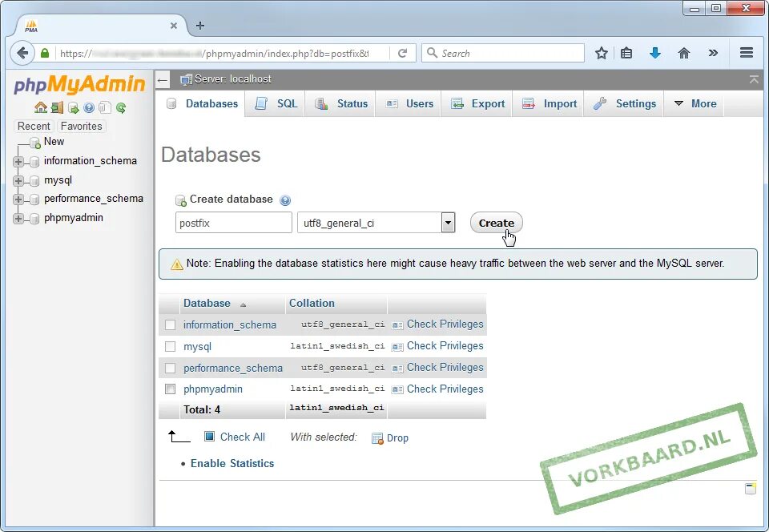Click Check All to select every database

[242, 437]
